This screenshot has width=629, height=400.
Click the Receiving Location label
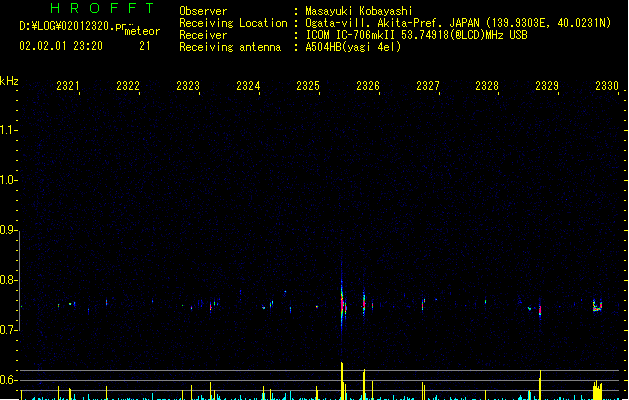click(x=233, y=23)
